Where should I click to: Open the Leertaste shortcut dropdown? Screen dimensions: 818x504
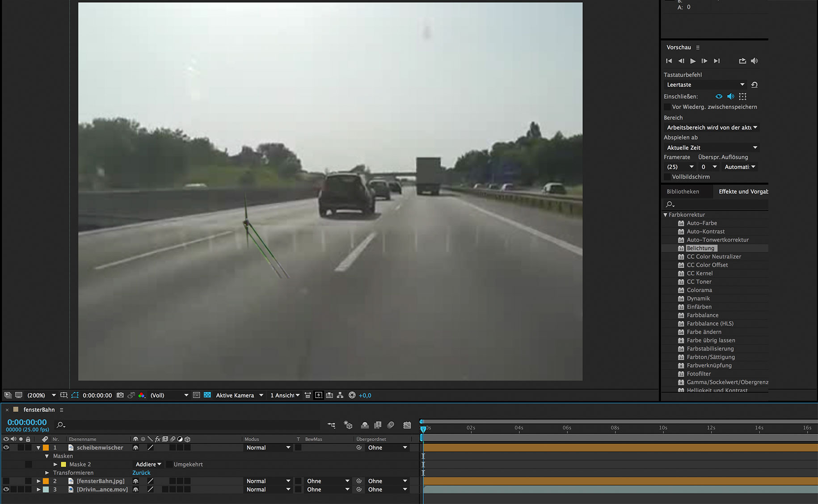705,85
